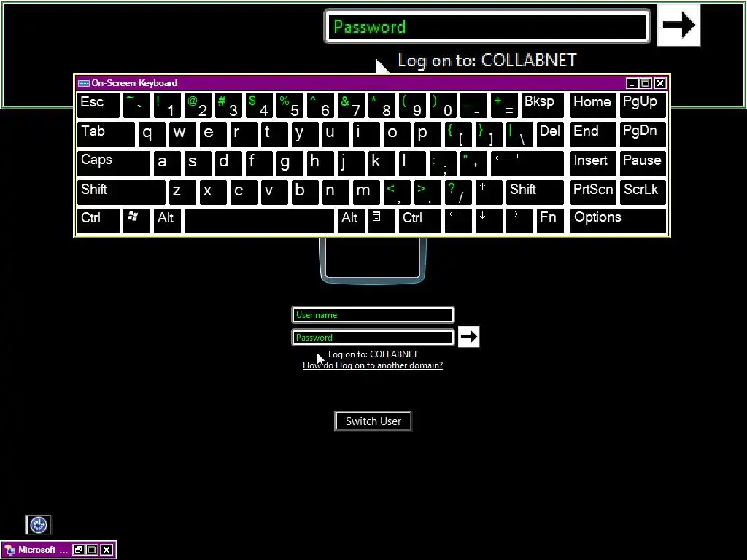Tap the PgUp key
Image resolution: width=747 pixels, height=560 pixels.
pyautogui.click(x=643, y=105)
